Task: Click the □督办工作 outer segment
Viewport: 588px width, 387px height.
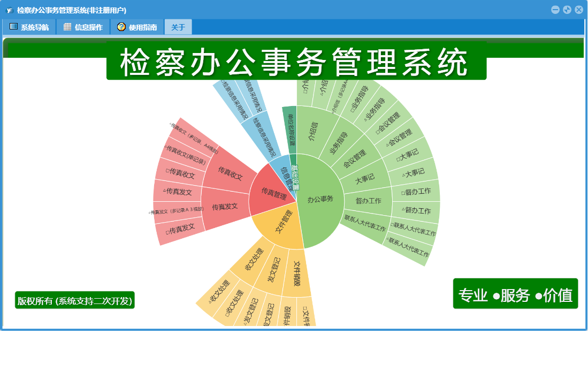Action: (416, 192)
